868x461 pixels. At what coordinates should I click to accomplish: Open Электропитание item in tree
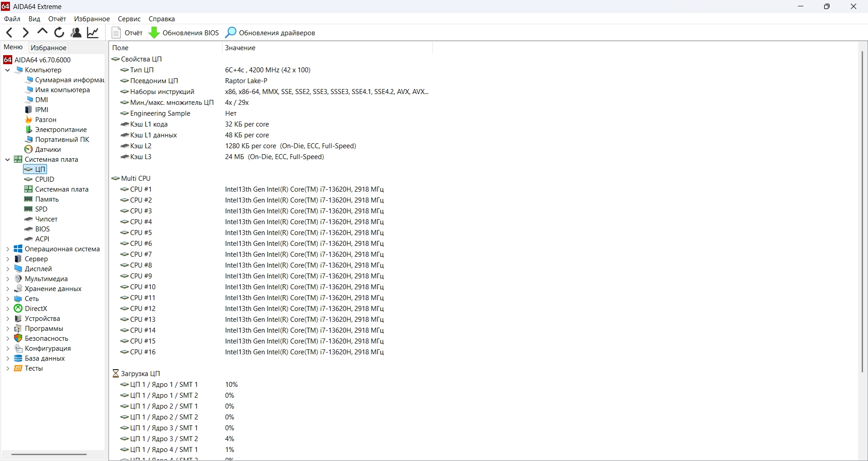[x=56, y=130]
